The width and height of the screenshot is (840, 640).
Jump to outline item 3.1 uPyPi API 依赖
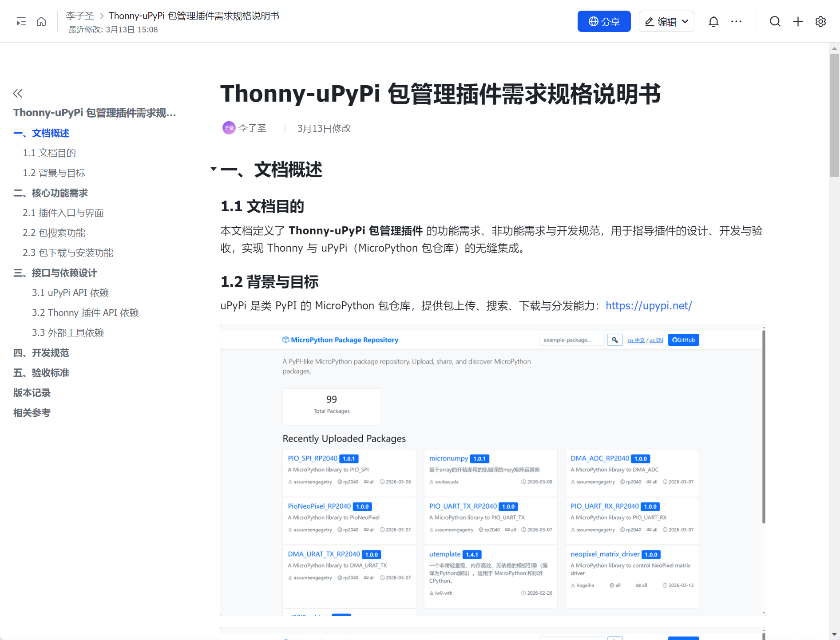coord(70,293)
